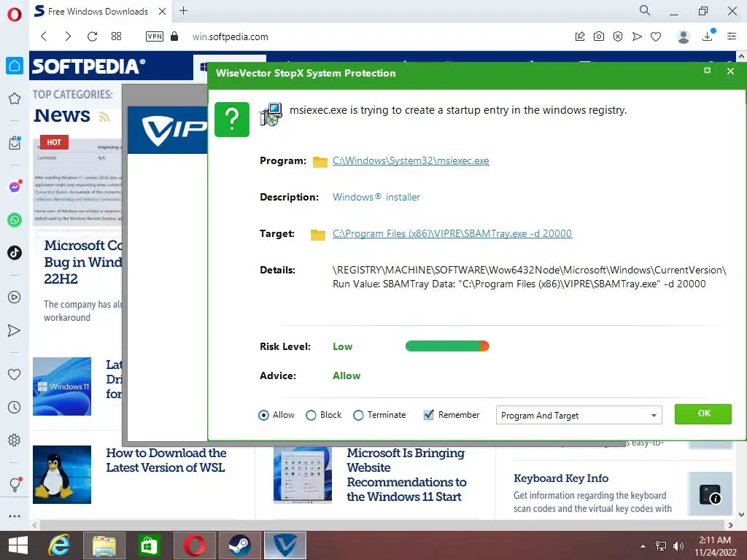
Task: Open Microsoft Is Bringing Website Recommendations article
Action: tap(406, 475)
